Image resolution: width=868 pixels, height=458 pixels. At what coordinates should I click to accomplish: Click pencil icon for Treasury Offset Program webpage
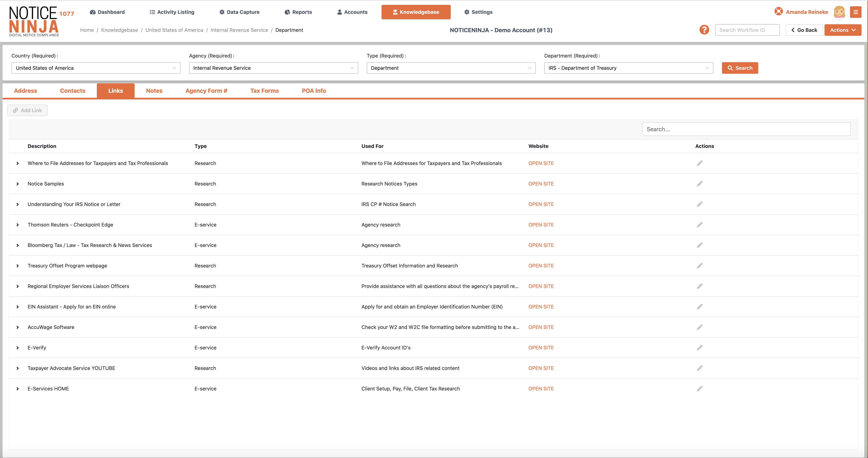(700, 266)
